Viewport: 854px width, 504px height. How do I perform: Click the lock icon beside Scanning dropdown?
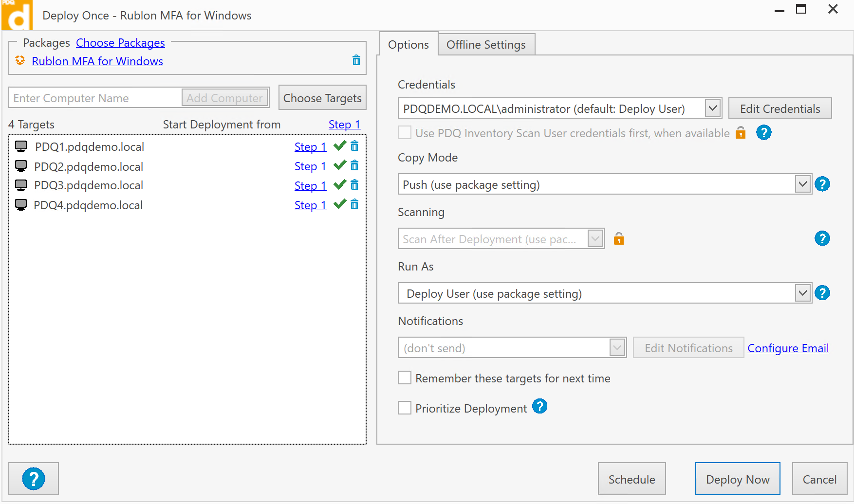pyautogui.click(x=618, y=239)
